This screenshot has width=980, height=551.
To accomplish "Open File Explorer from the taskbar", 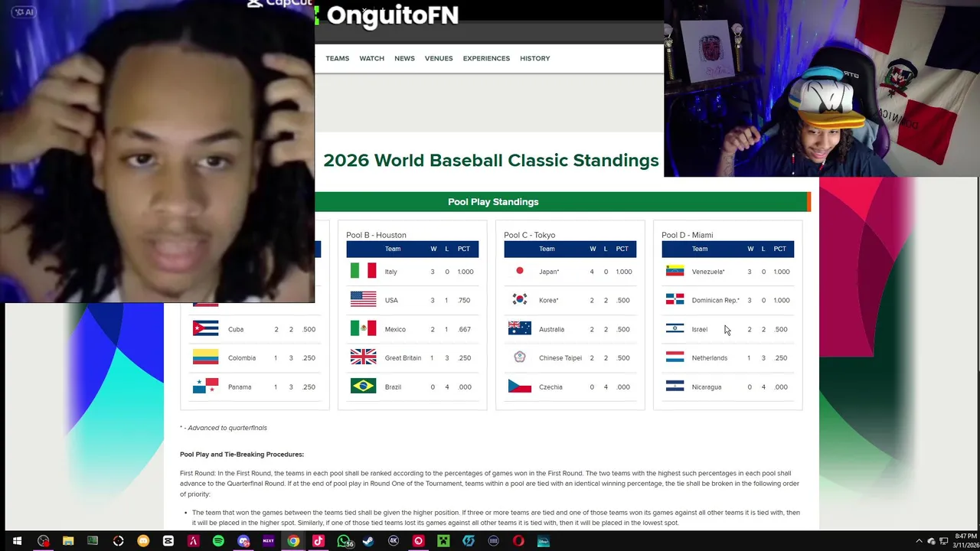I will 68,541.
